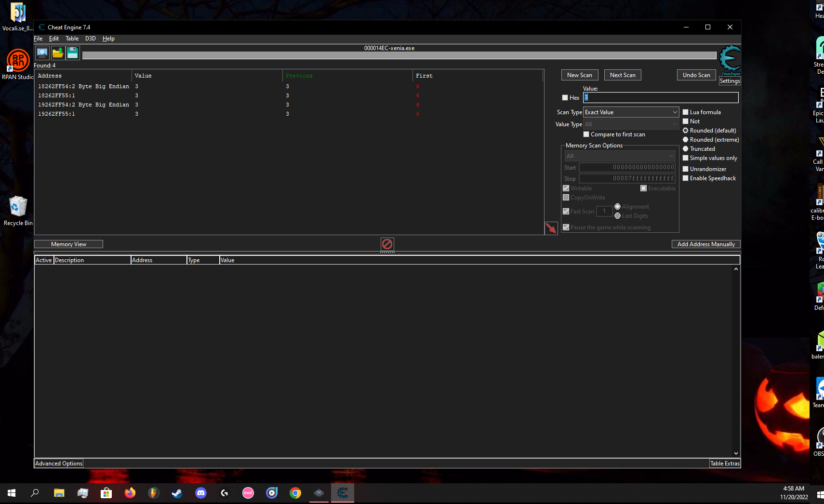Open a cheat table with folder icon

(57, 53)
